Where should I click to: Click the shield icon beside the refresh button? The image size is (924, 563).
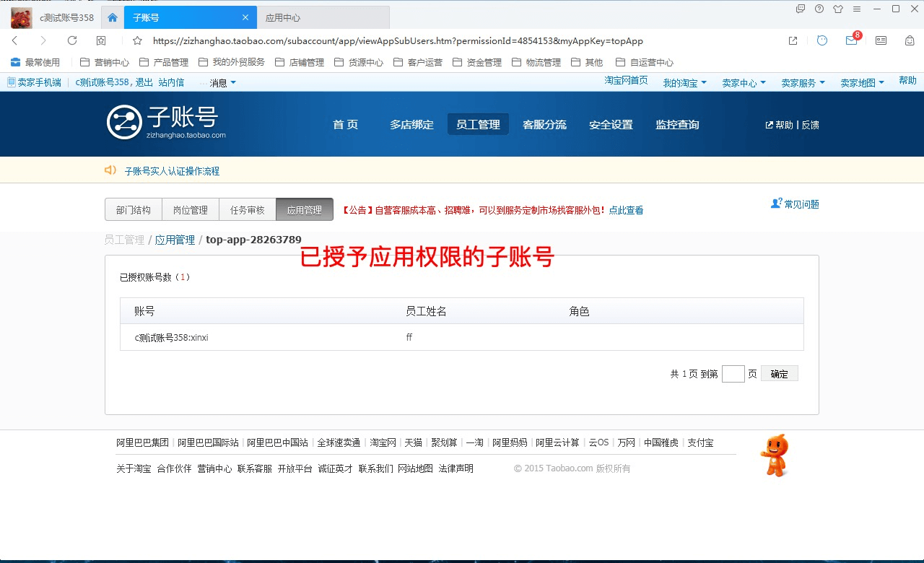101,40
